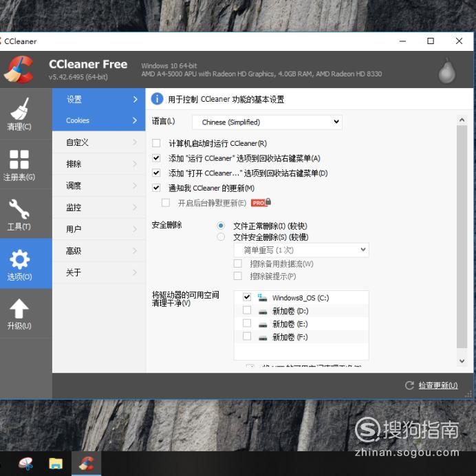The image size is (476, 476).
Task: Select 文件正常删除 (较快) radio button
Action: (221, 226)
